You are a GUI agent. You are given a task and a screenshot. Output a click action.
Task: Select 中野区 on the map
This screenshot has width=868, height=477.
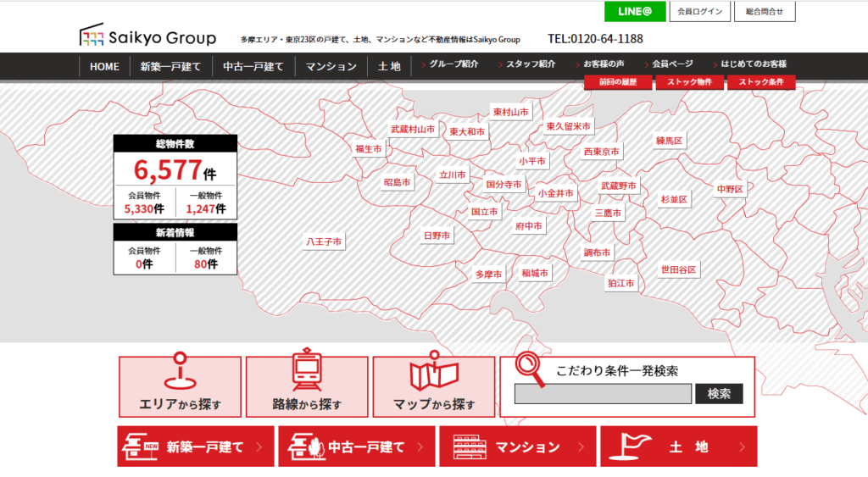click(730, 189)
